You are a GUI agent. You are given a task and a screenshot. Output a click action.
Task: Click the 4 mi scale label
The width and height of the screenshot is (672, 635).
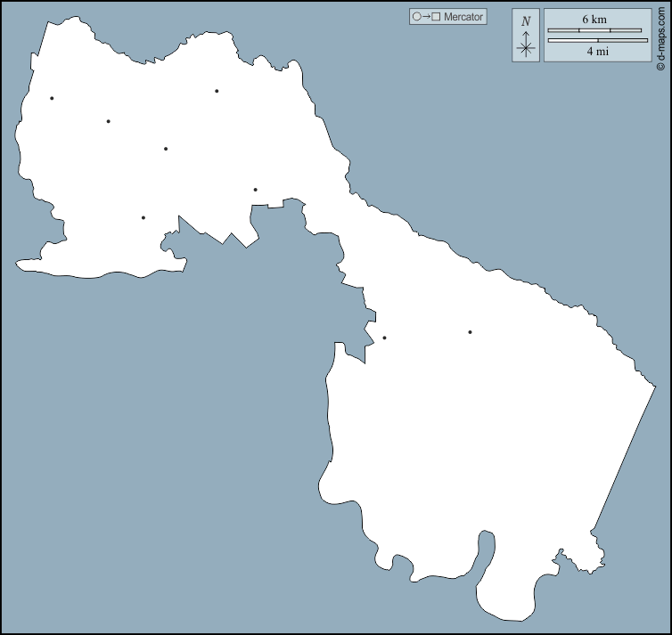click(x=596, y=52)
